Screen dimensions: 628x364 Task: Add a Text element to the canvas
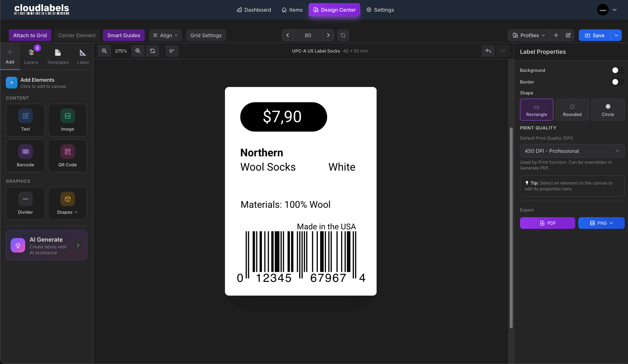25,120
